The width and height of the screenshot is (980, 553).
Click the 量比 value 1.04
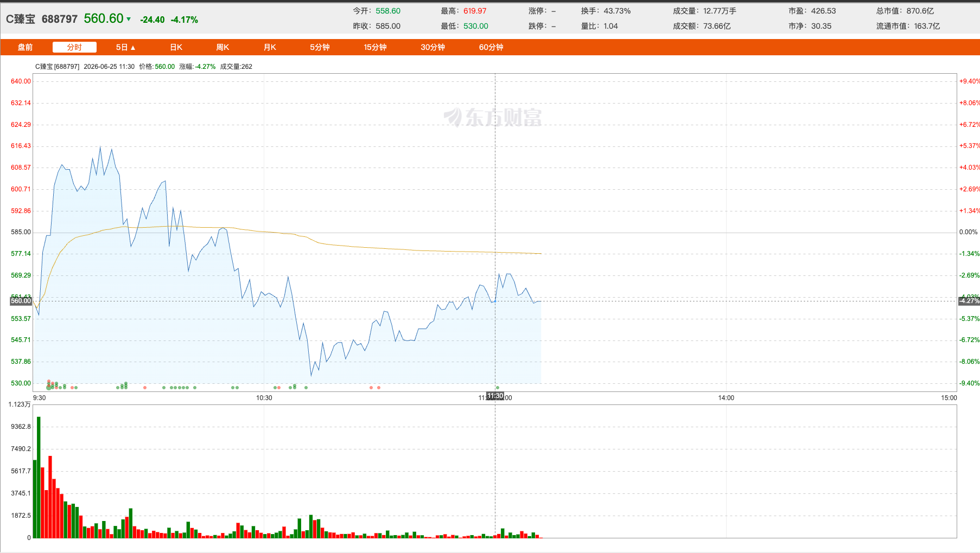(610, 26)
